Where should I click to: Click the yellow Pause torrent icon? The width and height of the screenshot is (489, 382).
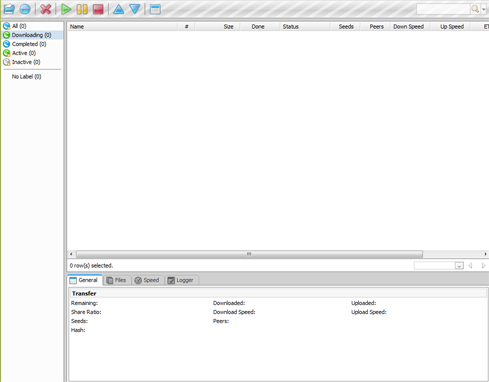[82, 9]
